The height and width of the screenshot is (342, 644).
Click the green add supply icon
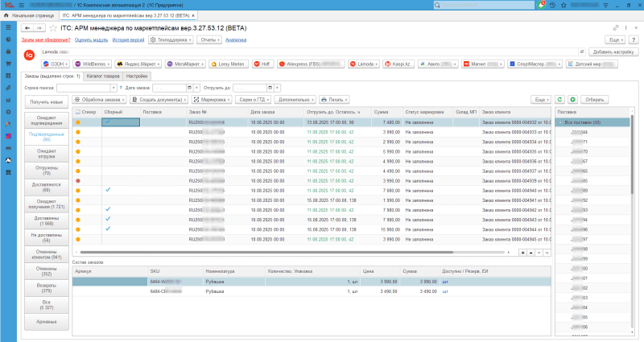click(x=572, y=99)
